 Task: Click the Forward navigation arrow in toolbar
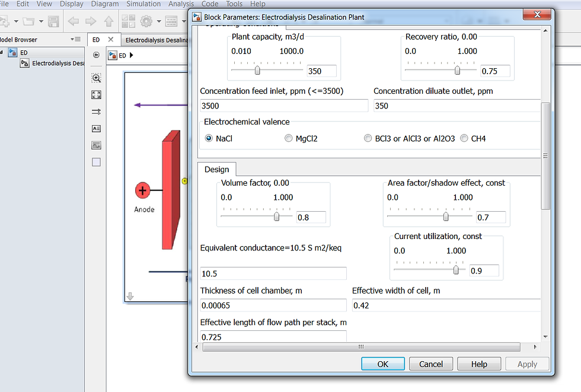coord(91,21)
